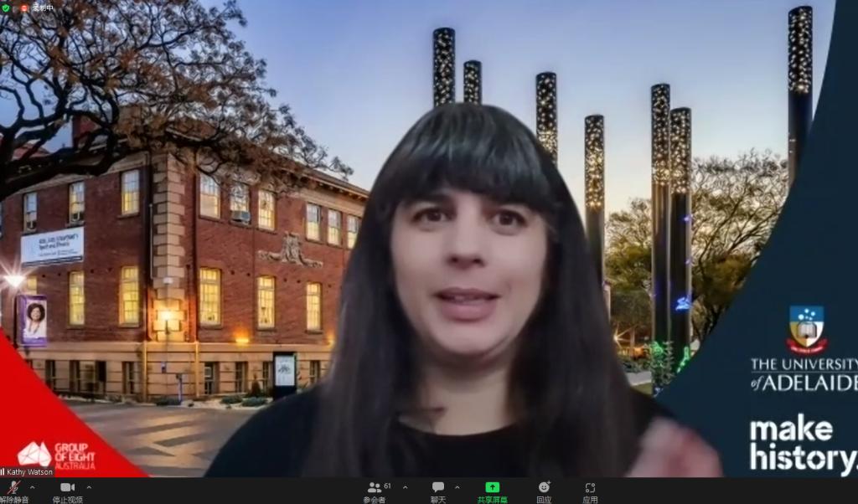858x504 pixels.
Task: Click the 录制中 recording status text
Action: (43, 7)
